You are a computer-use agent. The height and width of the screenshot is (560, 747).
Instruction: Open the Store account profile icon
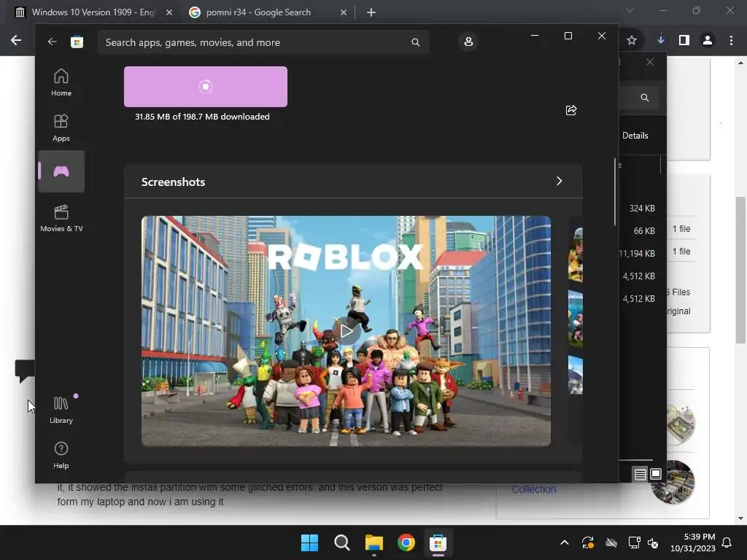click(468, 42)
